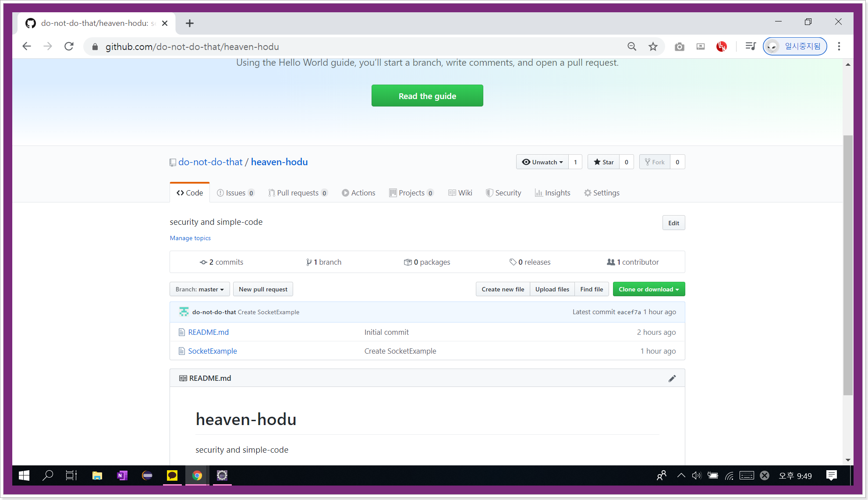
Task: Click the zoom magnifier icon in the address bar
Action: (631, 46)
